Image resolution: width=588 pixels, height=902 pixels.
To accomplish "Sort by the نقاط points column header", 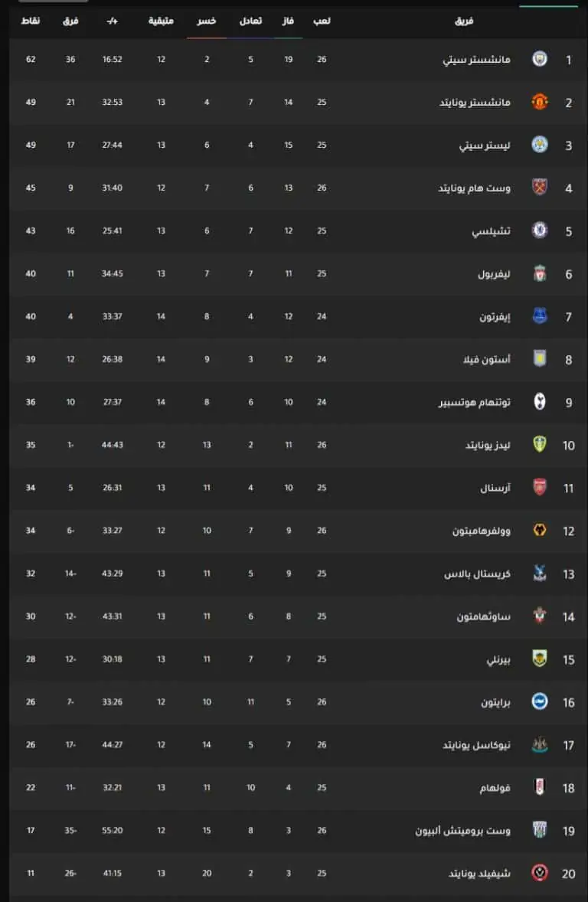I will point(31,21).
